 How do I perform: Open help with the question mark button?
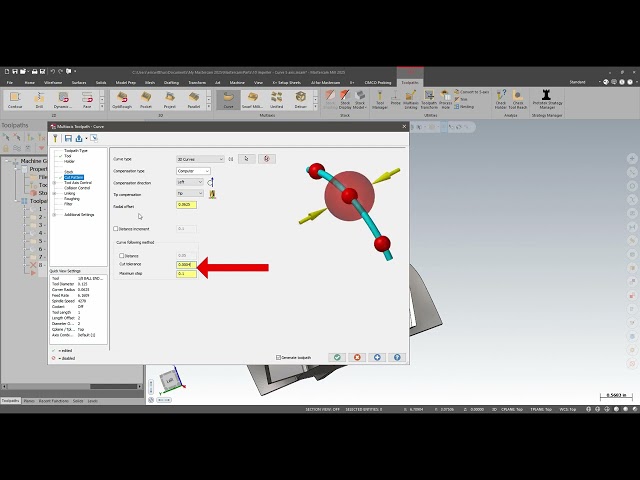(397, 358)
